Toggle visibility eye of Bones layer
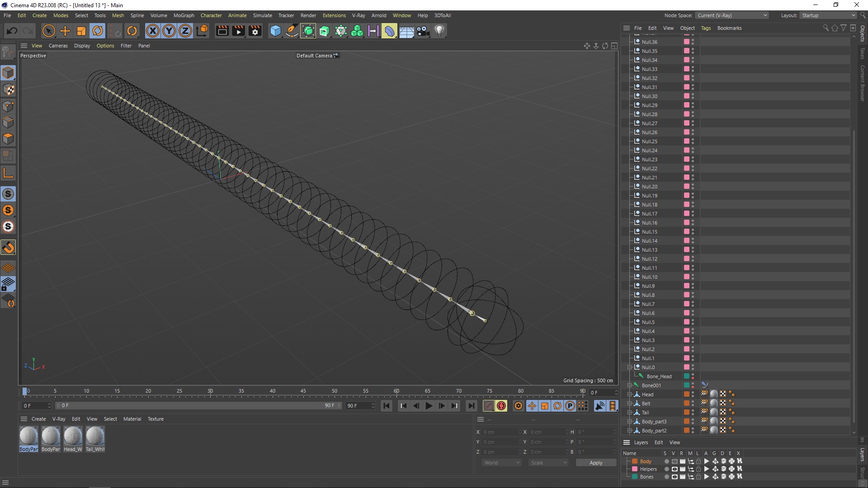 (674, 477)
